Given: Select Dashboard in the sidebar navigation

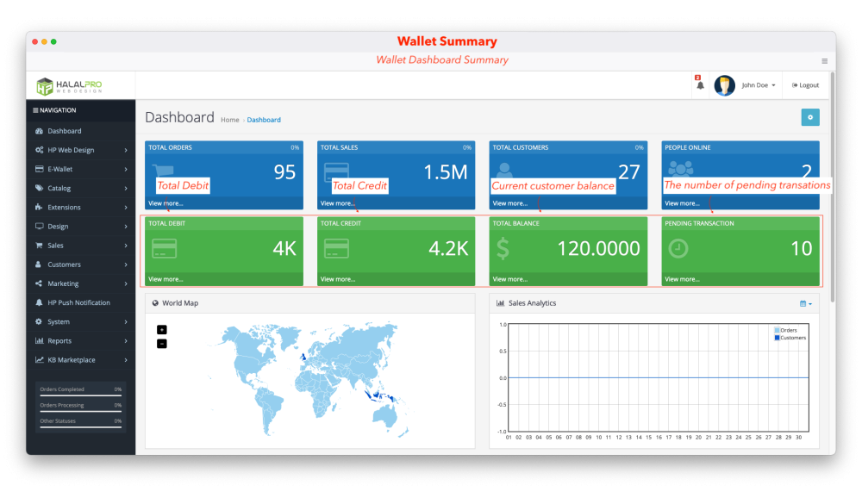Looking at the screenshot, I should click(64, 131).
